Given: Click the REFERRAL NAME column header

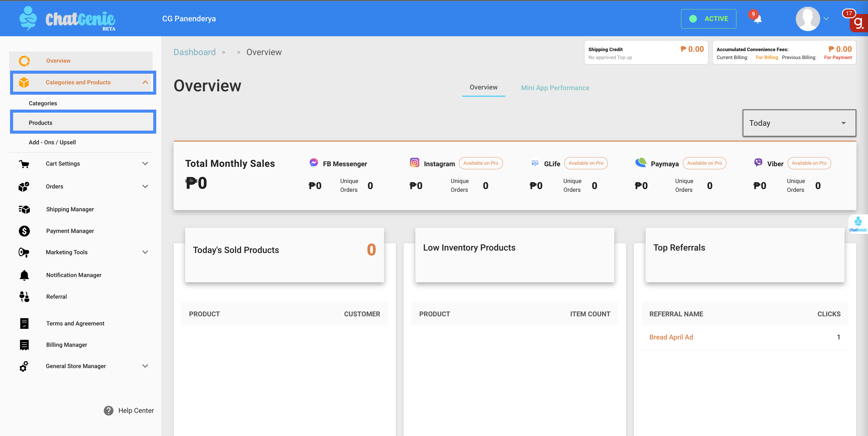Looking at the screenshot, I should click(x=676, y=314).
